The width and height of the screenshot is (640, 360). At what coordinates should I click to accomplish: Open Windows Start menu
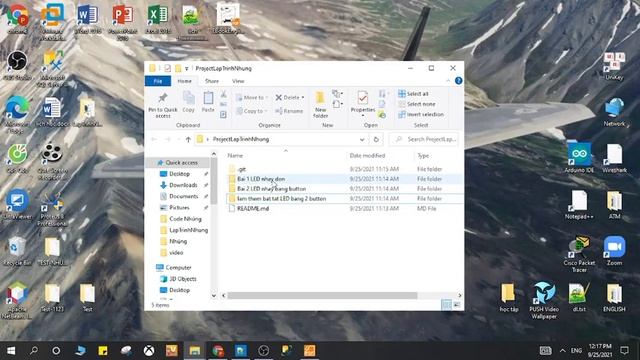[x=11, y=351]
